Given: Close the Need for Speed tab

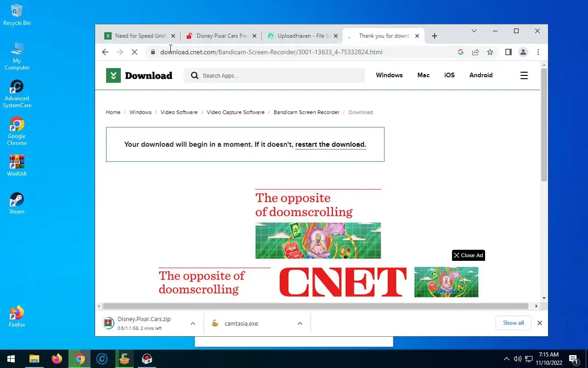Looking at the screenshot, I should [x=173, y=36].
